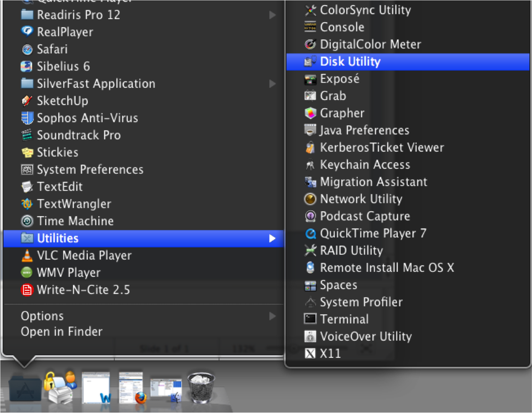The width and height of the screenshot is (532, 413).
Task: Click the minimized Firefox window in Dock
Action: click(132, 388)
